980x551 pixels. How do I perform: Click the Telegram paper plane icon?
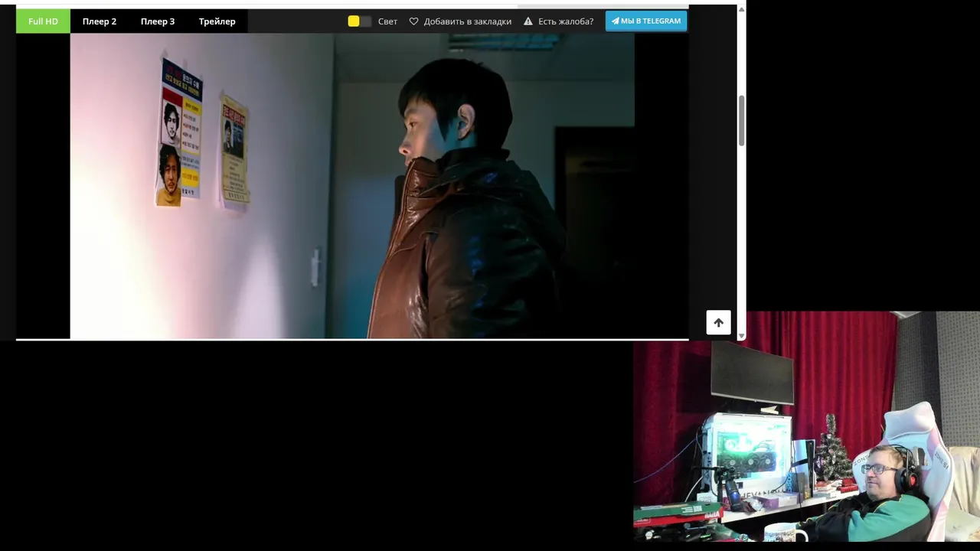(x=616, y=21)
